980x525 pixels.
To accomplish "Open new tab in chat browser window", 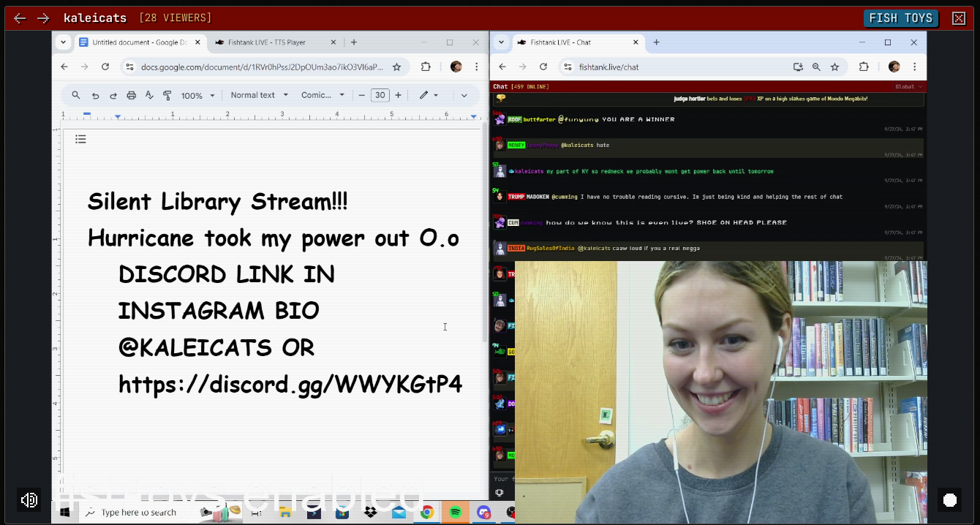I will [x=656, y=42].
